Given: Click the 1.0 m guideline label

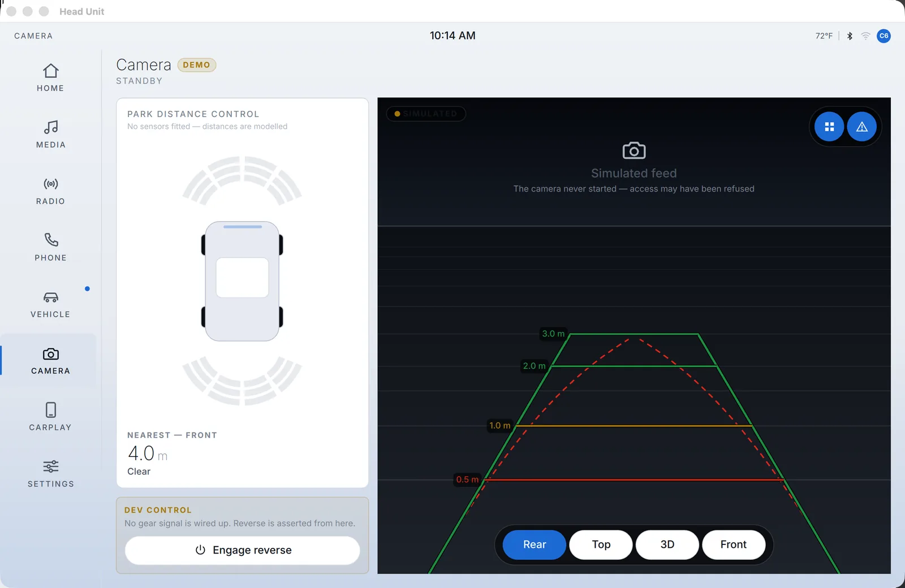Looking at the screenshot, I should tap(500, 426).
